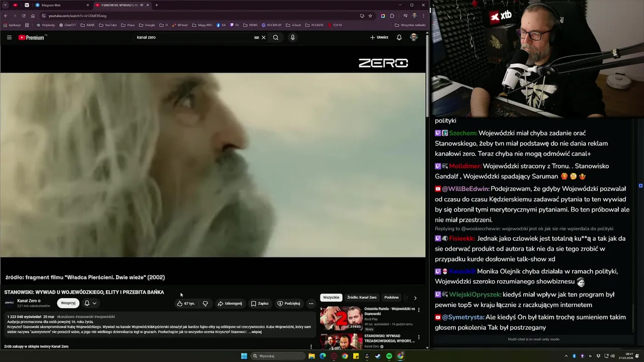Click Kanał Zero channel avatar
644x362 pixels.
point(9,303)
